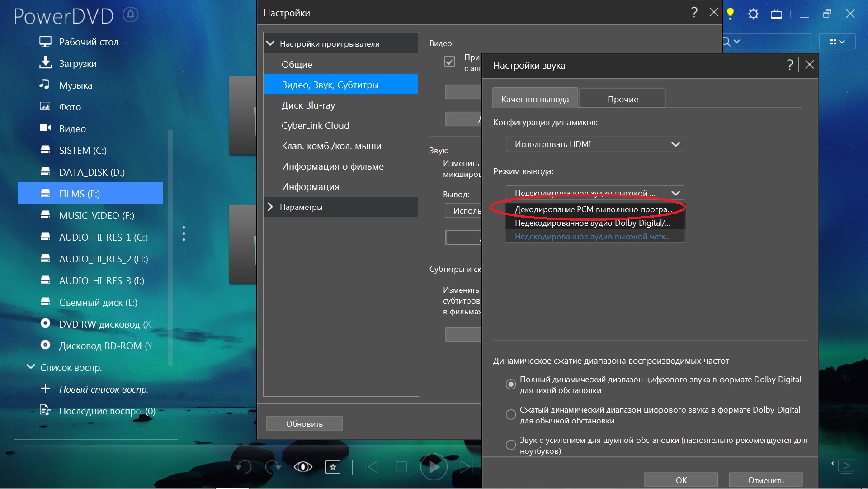Click the Загрузки download icon
The image size is (868, 489).
click(45, 63)
